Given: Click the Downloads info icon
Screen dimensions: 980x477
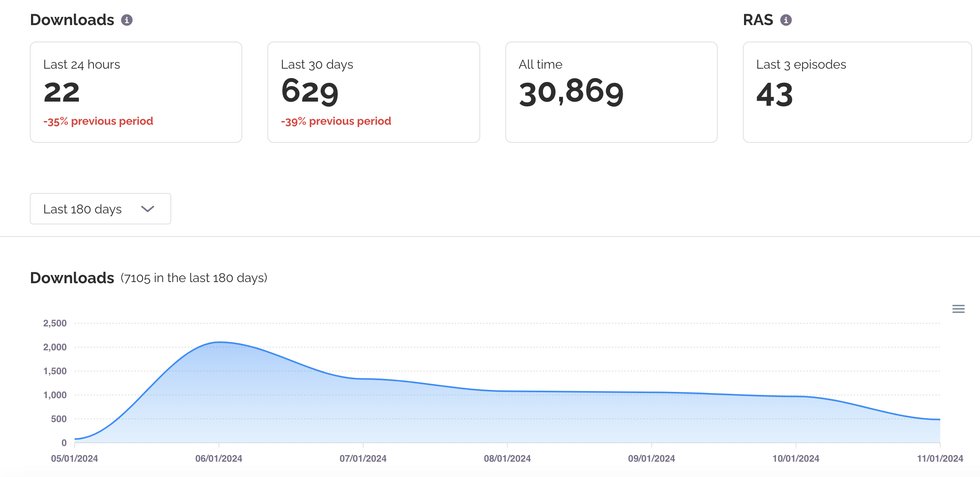Looking at the screenshot, I should click(x=126, y=20).
